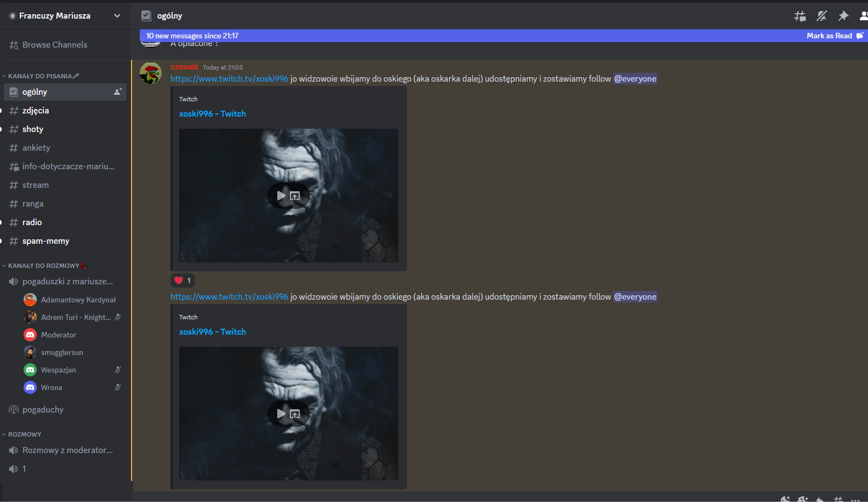Open Browse Channels in the sidebar

pyautogui.click(x=54, y=45)
